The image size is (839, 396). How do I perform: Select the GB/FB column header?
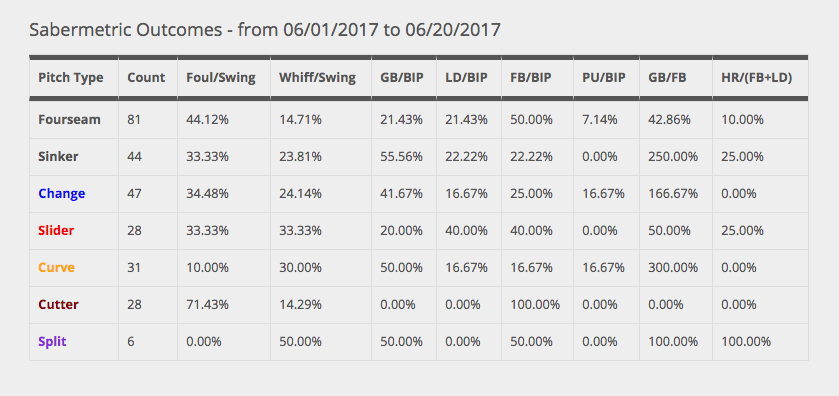coord(667,78)
